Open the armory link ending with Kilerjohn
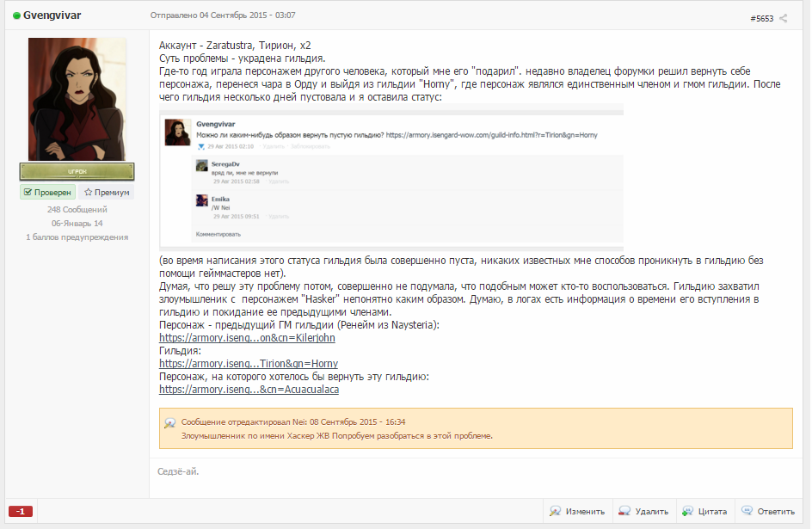Viewport: 812px width, 529px height. [x=247, y=338]
